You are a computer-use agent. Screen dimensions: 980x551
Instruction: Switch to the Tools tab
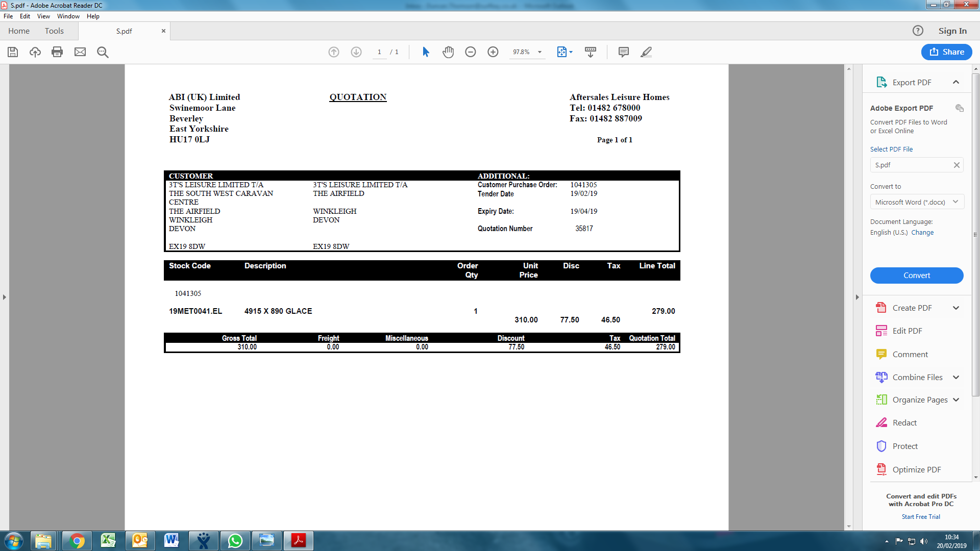click(x=54, y=31)
